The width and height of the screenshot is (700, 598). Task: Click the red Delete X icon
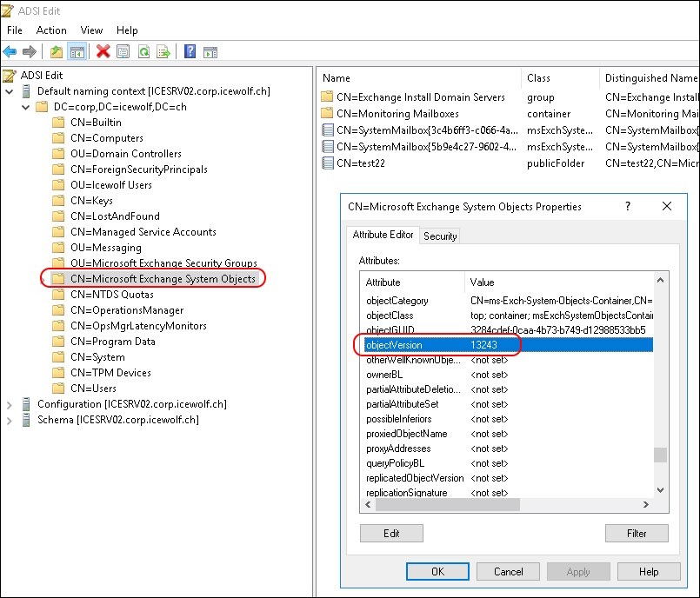[103, 51]
